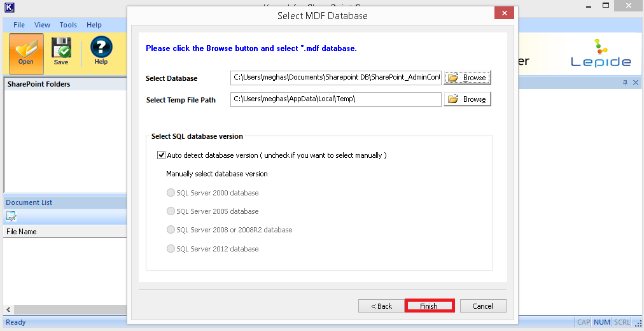Click the Back button
This screenshot has height=331, width=644.
click(x=382, y=306)
